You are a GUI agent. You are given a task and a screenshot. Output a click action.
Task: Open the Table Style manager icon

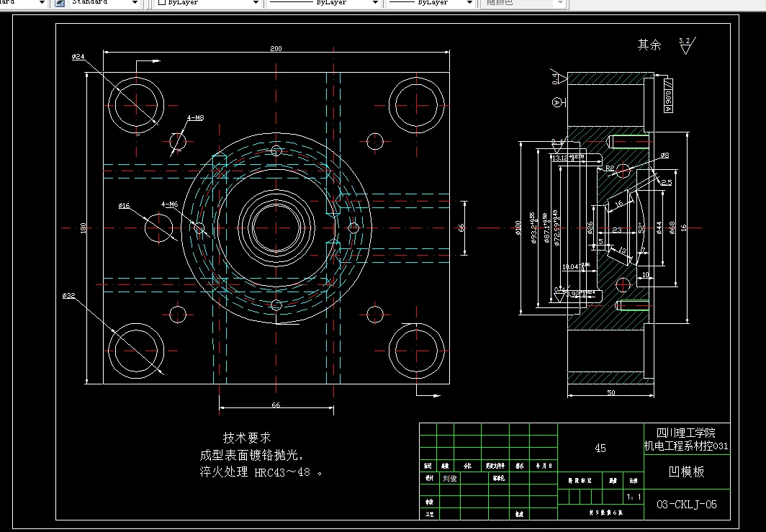coord(60,2)
